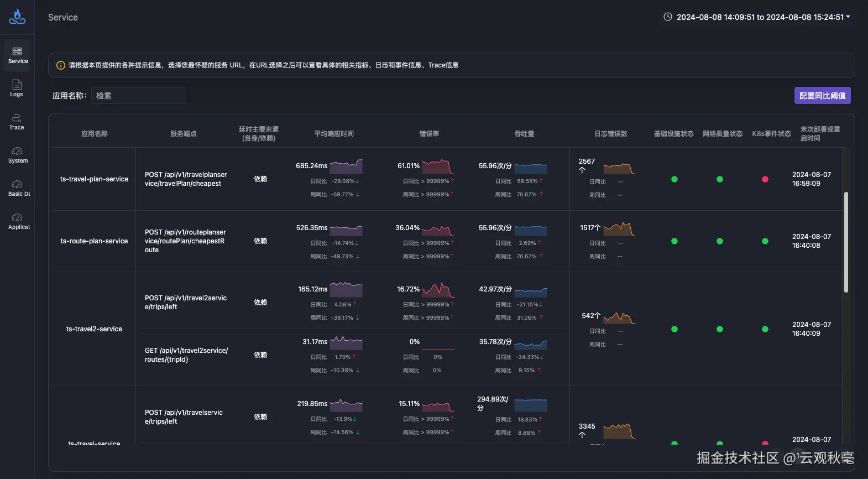Open the Applicat dashboard in the sidebar
Viewport: 868px width, 479px height.
point(17,221)
